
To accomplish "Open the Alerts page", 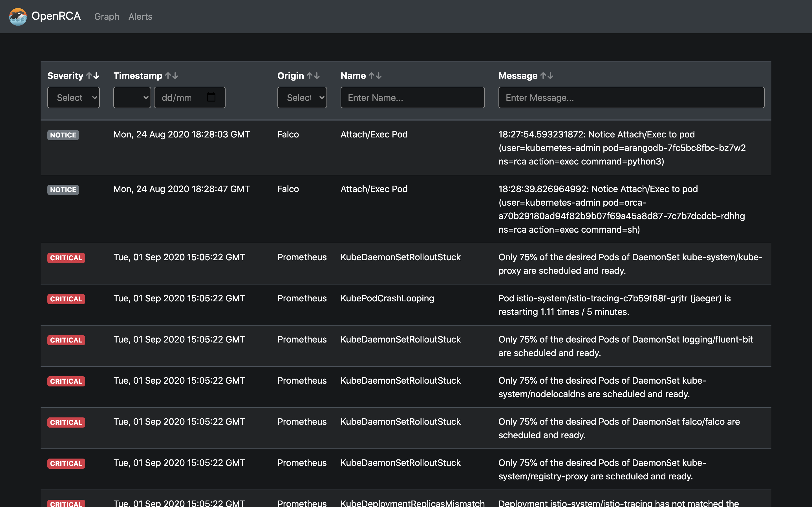I will point(140,16).
